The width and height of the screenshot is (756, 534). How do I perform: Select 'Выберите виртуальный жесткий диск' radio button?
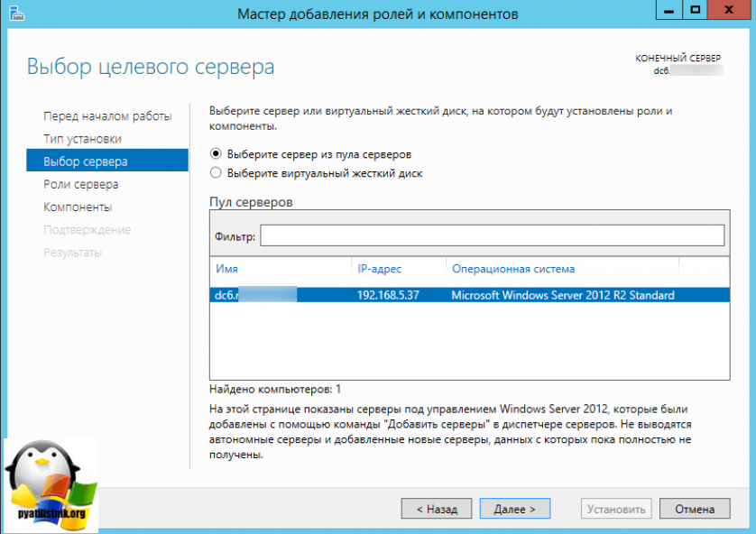216,173
